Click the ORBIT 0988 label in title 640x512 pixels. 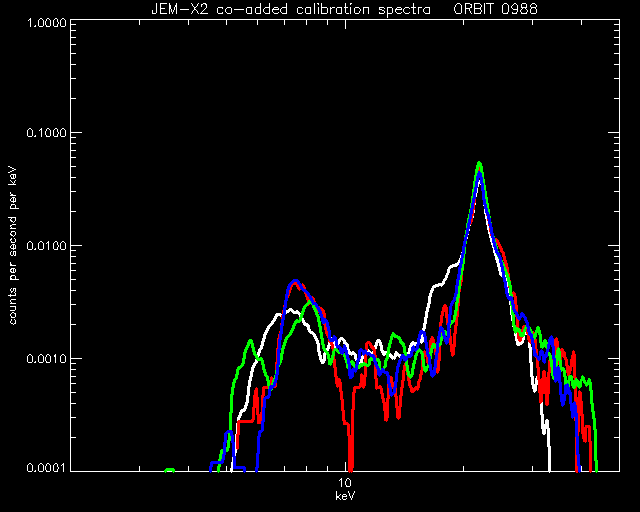coord(496,9)
